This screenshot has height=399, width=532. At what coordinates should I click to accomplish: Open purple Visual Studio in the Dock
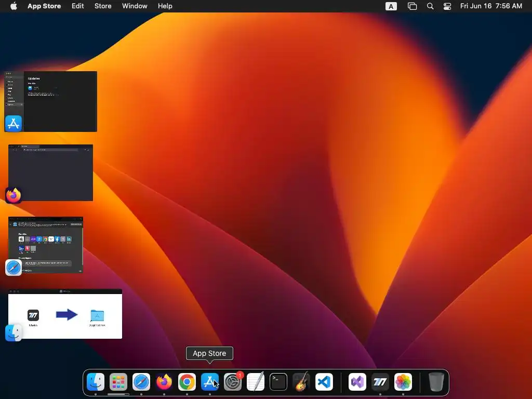tap(357, 382)
